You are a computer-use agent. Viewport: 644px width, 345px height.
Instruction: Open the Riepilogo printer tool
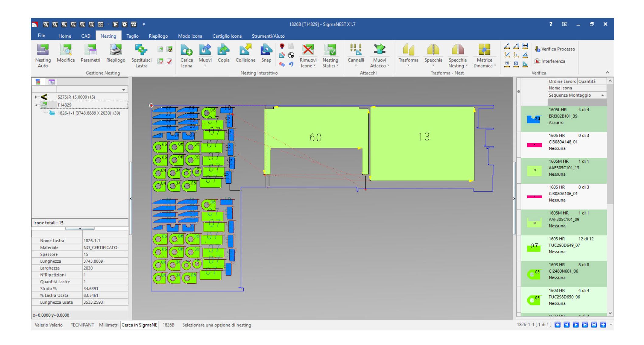[116, 53]
